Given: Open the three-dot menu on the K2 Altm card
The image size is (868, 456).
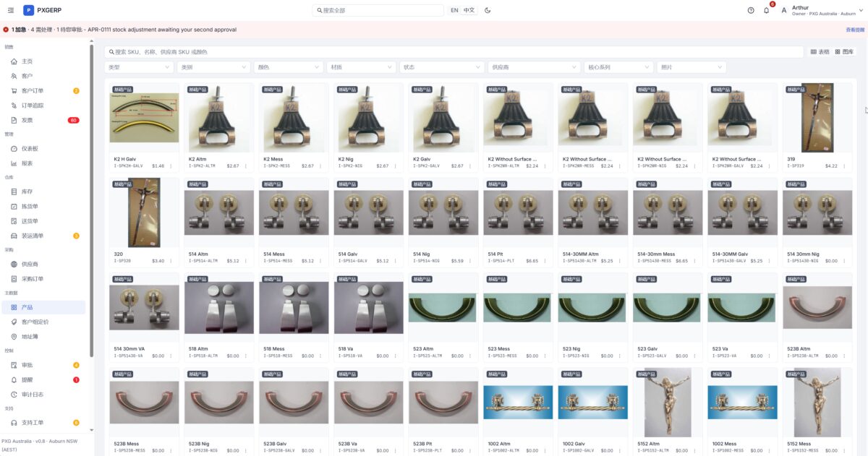Looking at the screenshot, I should point(245,165).
